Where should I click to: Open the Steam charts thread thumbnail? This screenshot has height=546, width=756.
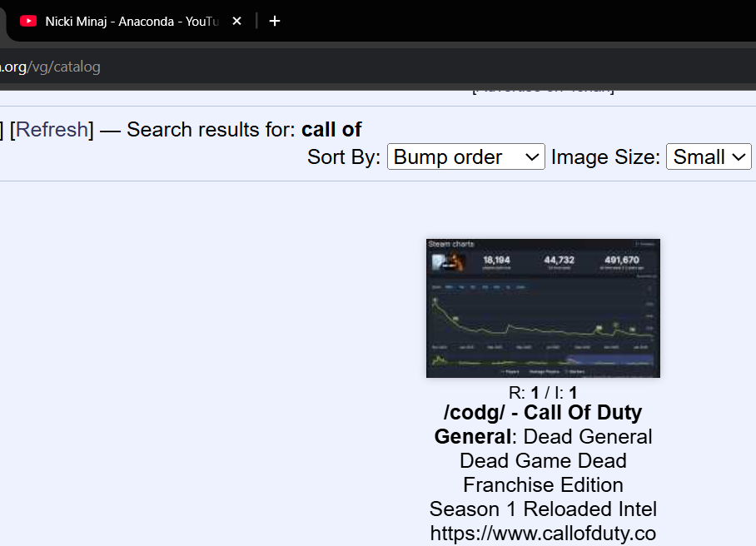point(543,308)
